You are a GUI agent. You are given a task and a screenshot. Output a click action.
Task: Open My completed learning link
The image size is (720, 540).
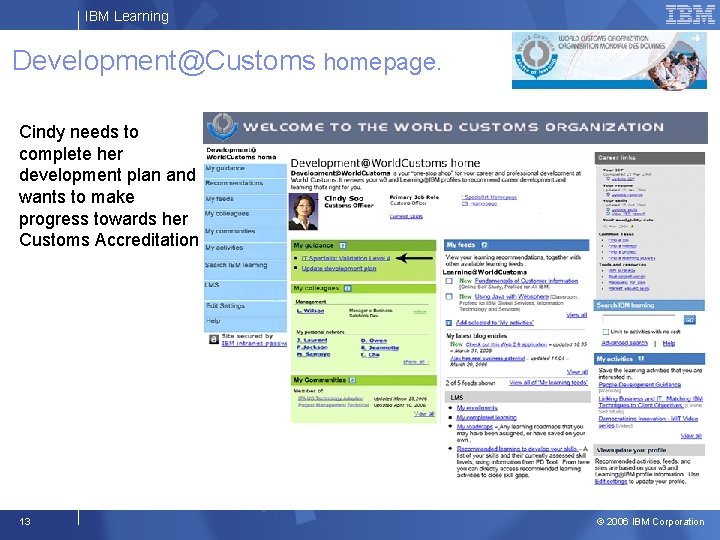coord(487,418)
